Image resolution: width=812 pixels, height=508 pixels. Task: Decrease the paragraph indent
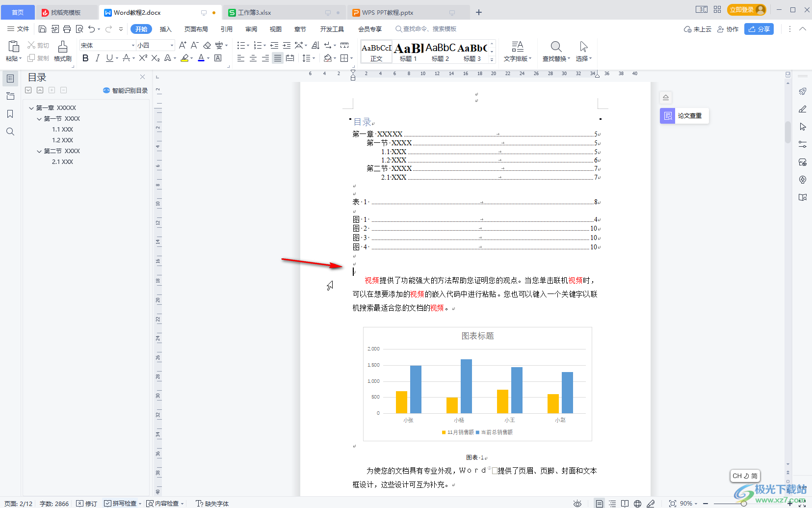tap(274, 45)
